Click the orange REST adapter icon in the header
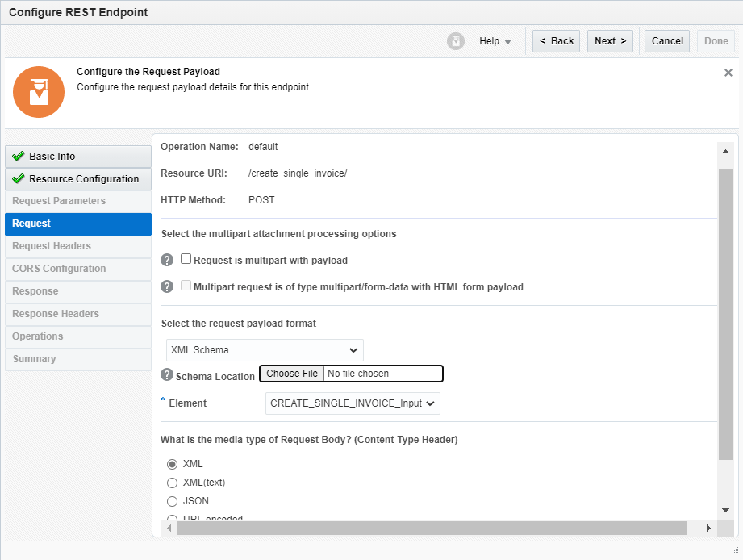Screen dimensions: 743x560 38,92
